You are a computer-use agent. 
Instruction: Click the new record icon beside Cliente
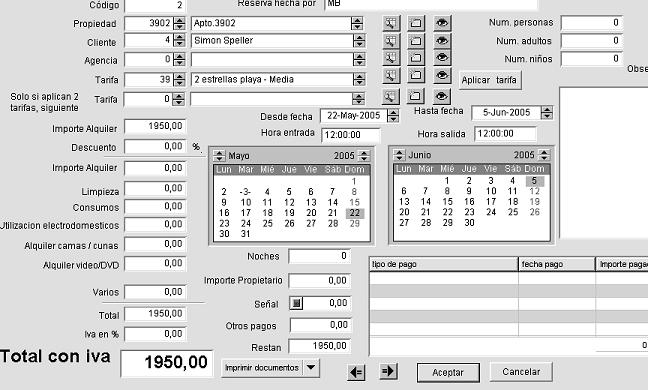pos(416,40)
